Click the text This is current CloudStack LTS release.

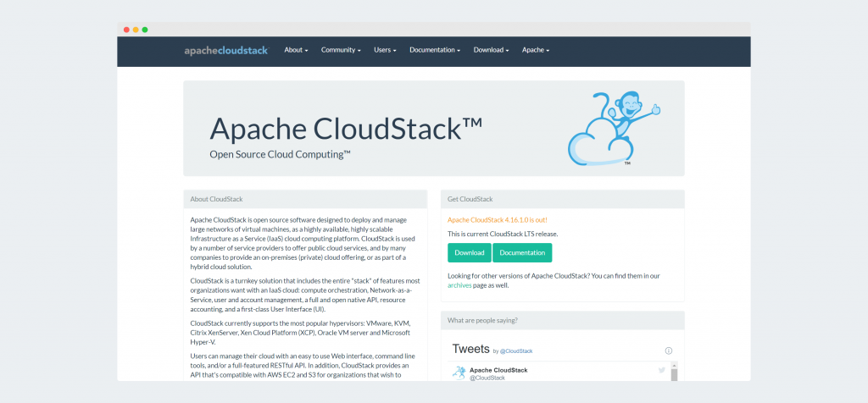tap(503, 234)
